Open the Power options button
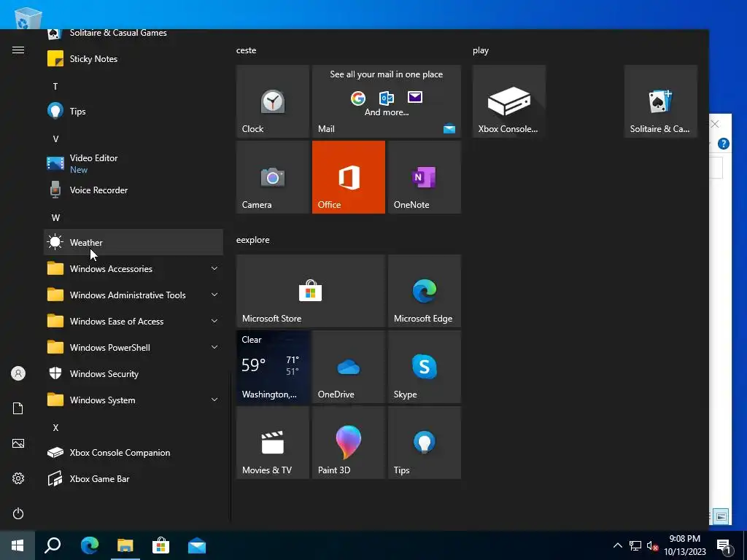Screen dimensions: 747x560 pos(18,513)
